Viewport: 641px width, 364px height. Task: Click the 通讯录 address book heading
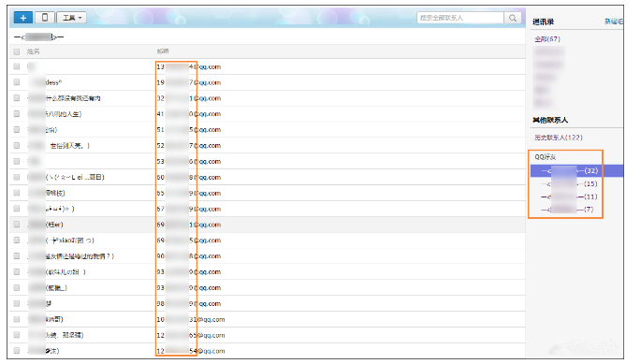click(543, 22)
